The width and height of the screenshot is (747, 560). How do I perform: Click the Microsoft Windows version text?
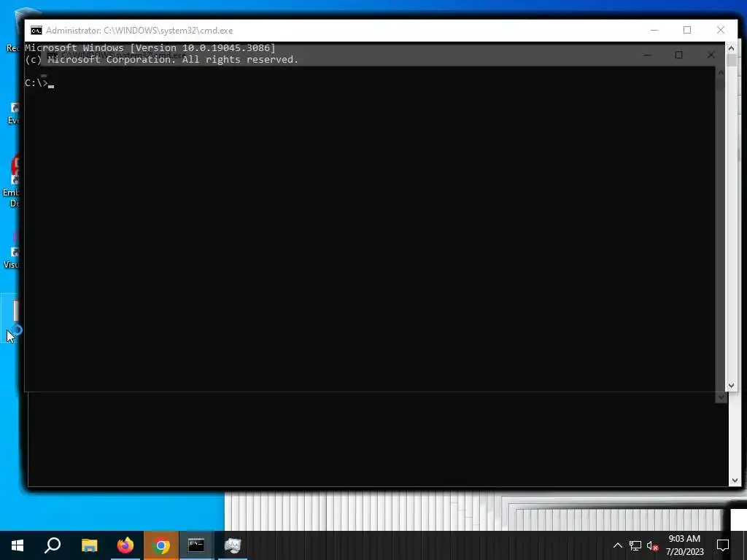pos(150,47)
